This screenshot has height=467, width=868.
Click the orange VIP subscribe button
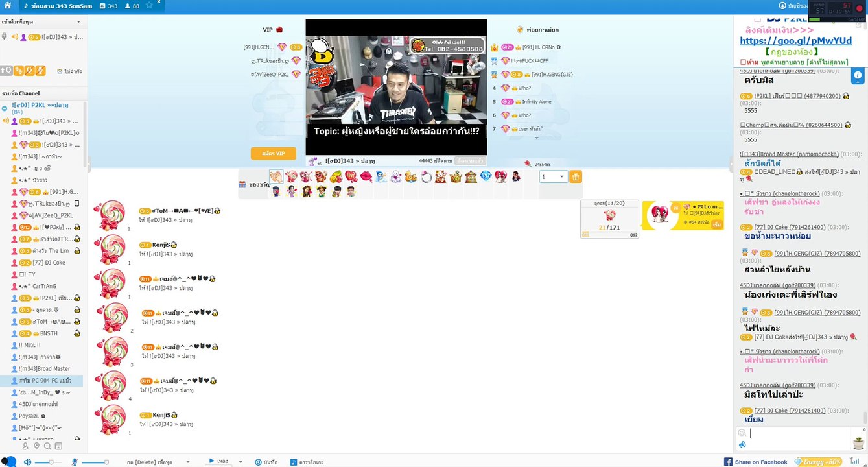pos(273,154)
